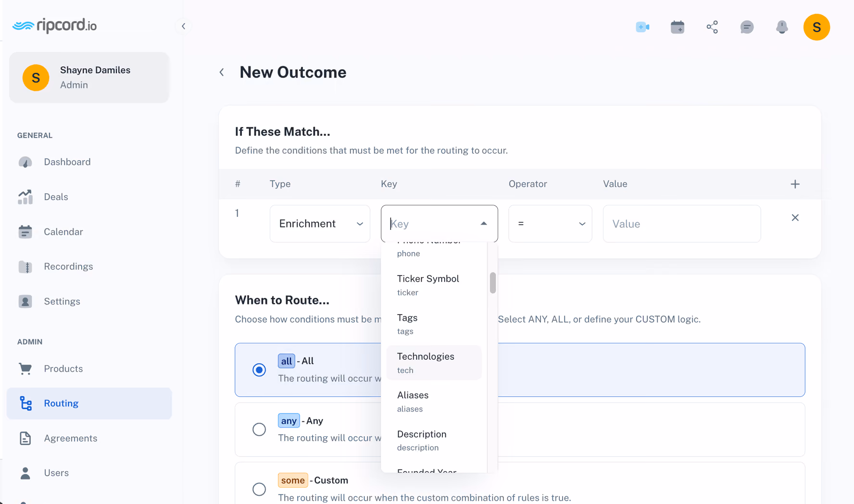Open Users in the admin menu
The width and height of the screenshot is (854, 504).
89,473
